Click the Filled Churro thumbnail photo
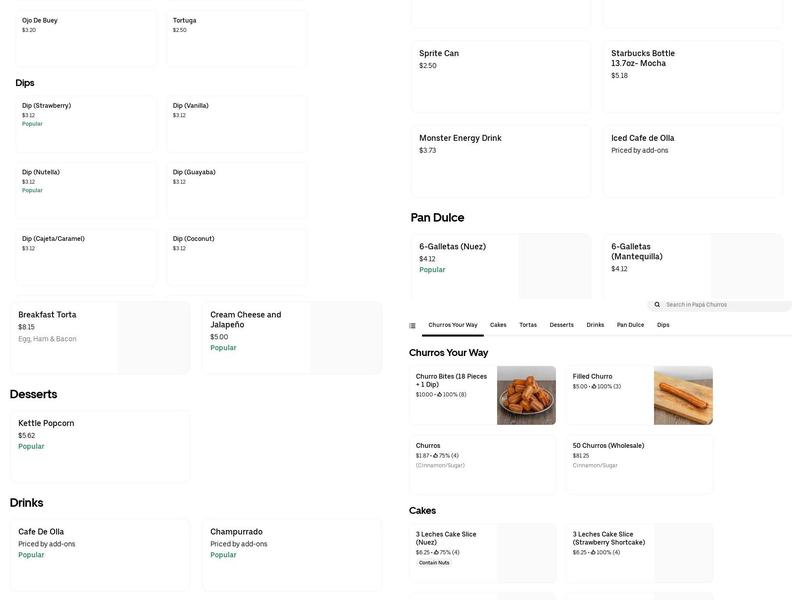 click(683, 395)
